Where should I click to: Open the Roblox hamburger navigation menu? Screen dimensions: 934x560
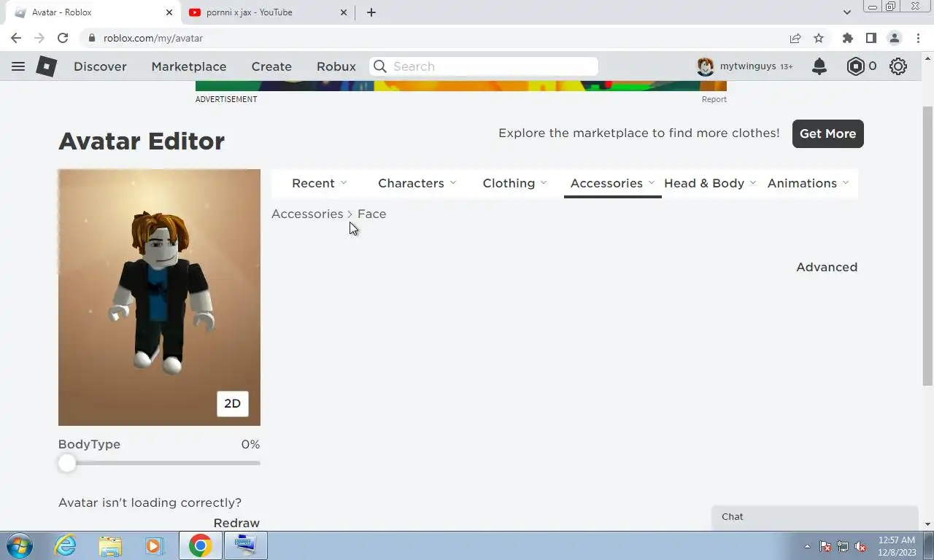(18, 66)
